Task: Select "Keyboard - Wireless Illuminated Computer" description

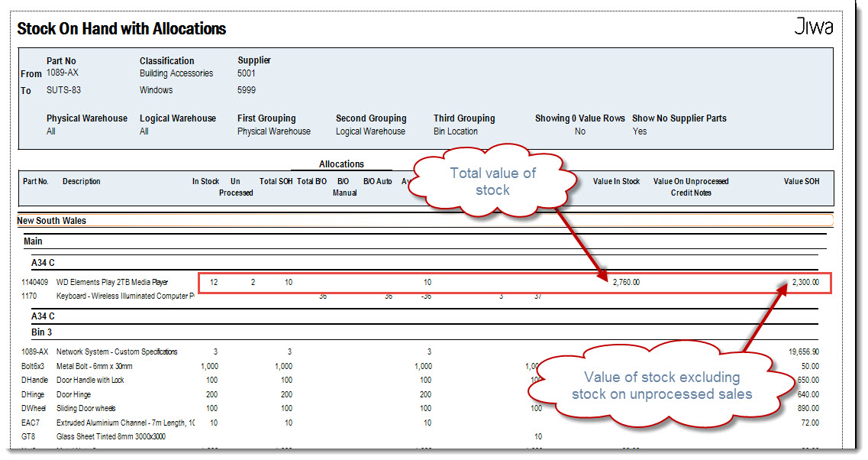Action: pos(125,296)
